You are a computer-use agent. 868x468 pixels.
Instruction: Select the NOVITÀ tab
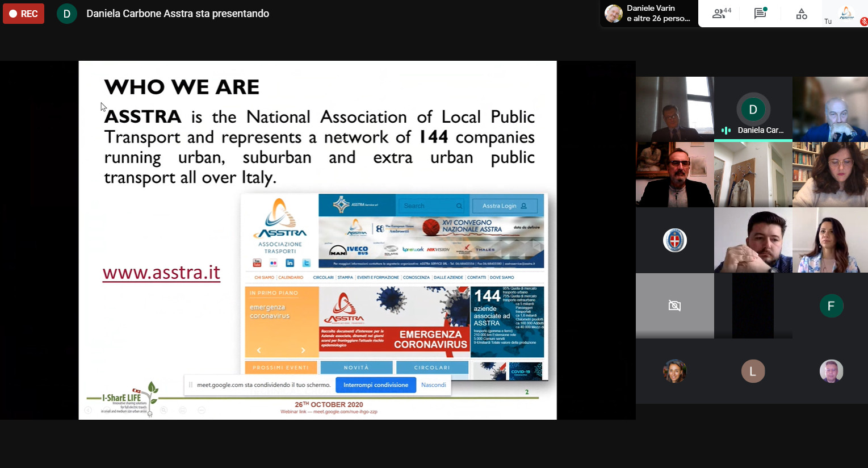point(357,367)
